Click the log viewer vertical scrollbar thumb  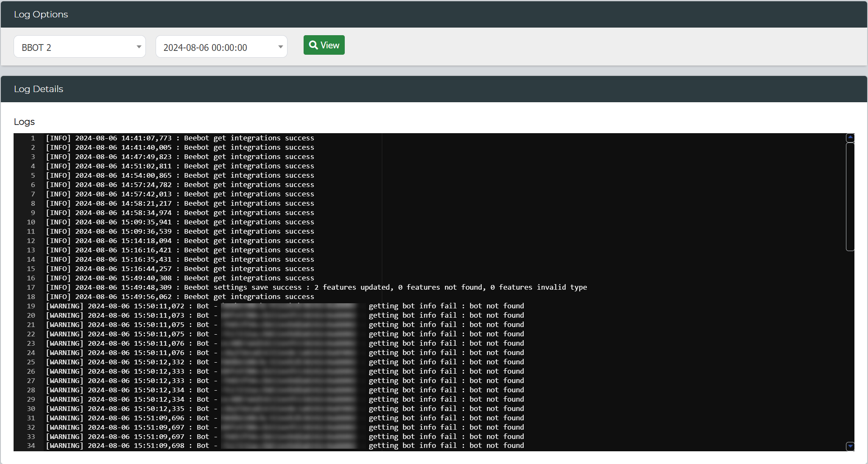pyautogui.click(x=850, y=197)
